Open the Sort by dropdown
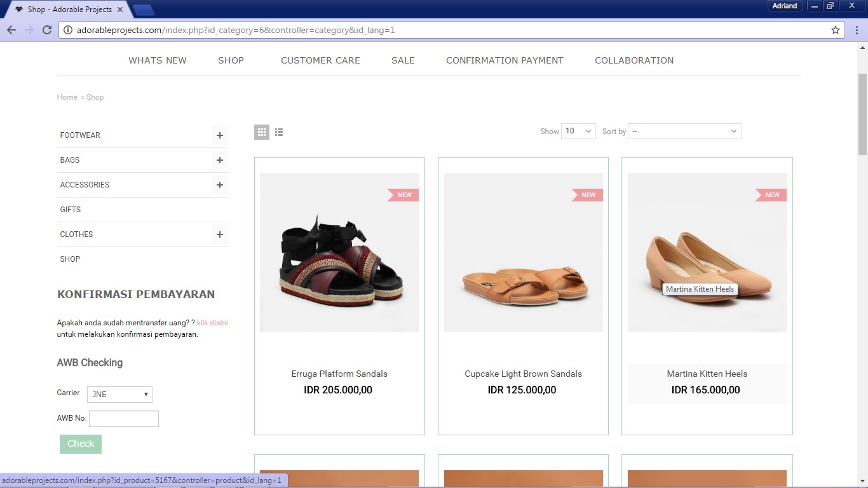Screen dimensions: 868x488 coord(684,131)
